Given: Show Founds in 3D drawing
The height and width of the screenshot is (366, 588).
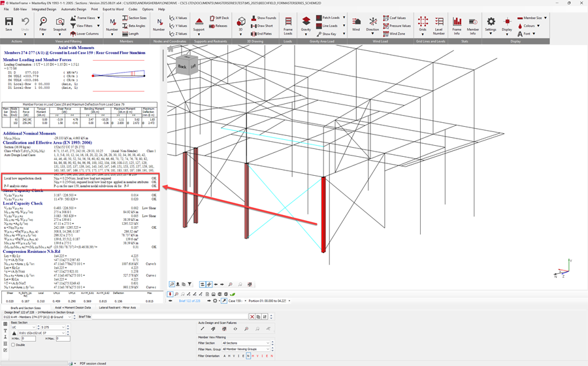Looking at the screenshot, I should coord(264,18).
